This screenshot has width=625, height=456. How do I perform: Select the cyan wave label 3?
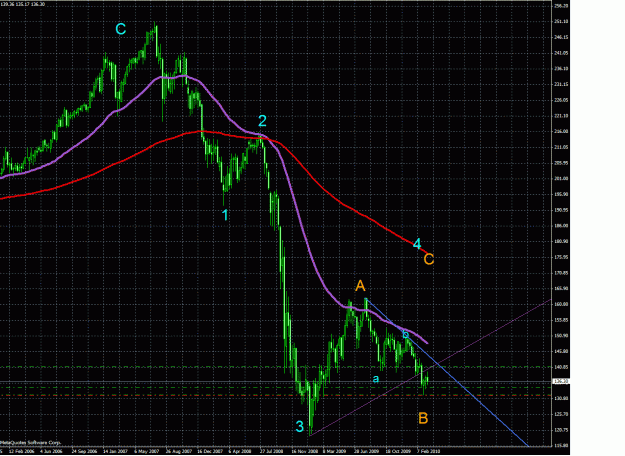tap(300, 426)
